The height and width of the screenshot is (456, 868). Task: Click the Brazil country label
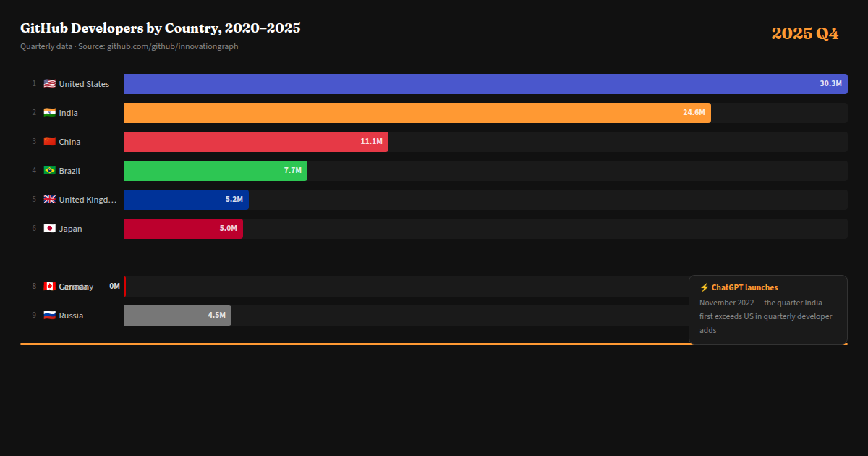(69, 171)
